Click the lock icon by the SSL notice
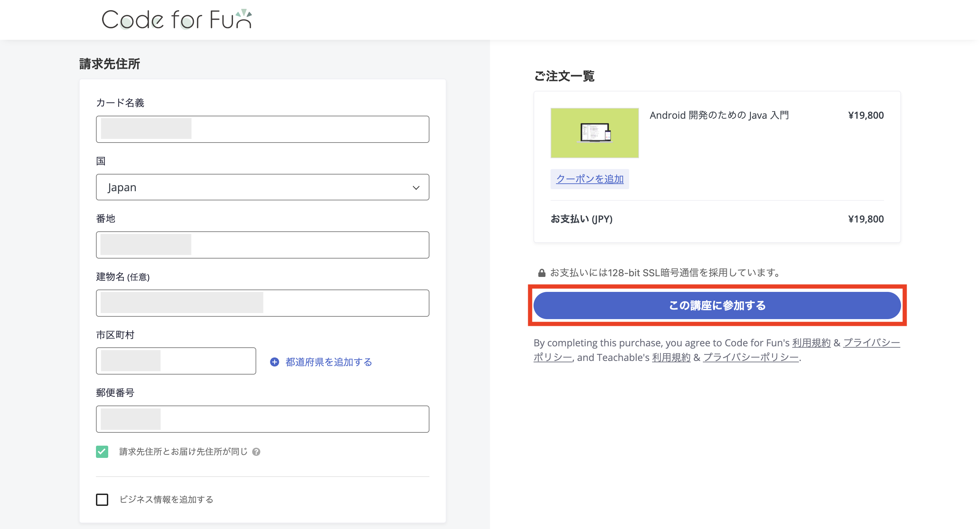The image size is (980, 529). 542,273
